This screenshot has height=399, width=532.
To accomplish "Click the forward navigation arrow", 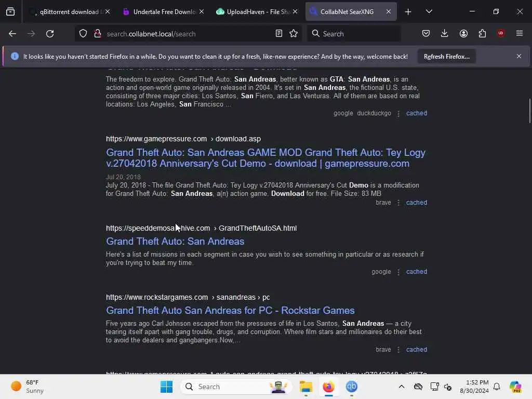I will click(31, 34).
